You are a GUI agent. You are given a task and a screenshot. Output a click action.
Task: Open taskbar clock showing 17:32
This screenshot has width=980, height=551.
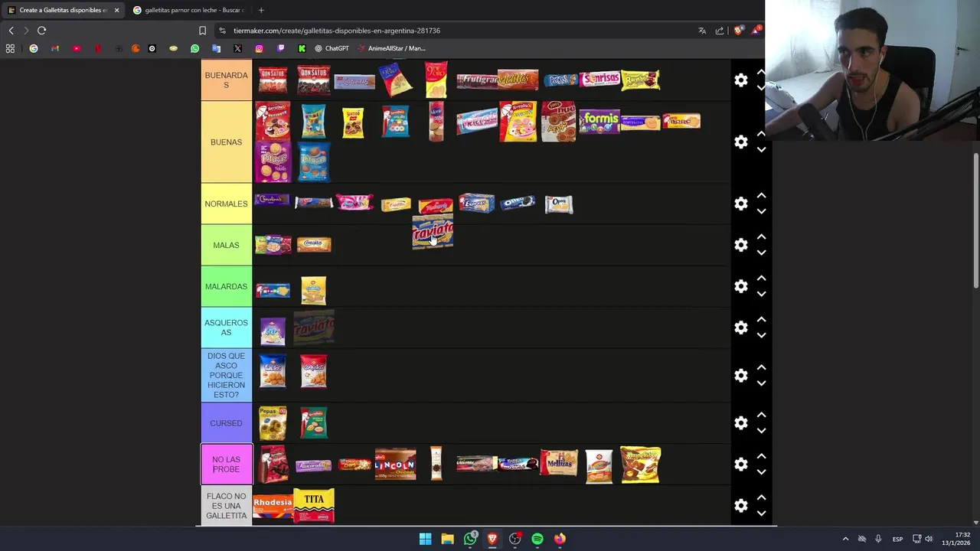pos(956,539)
